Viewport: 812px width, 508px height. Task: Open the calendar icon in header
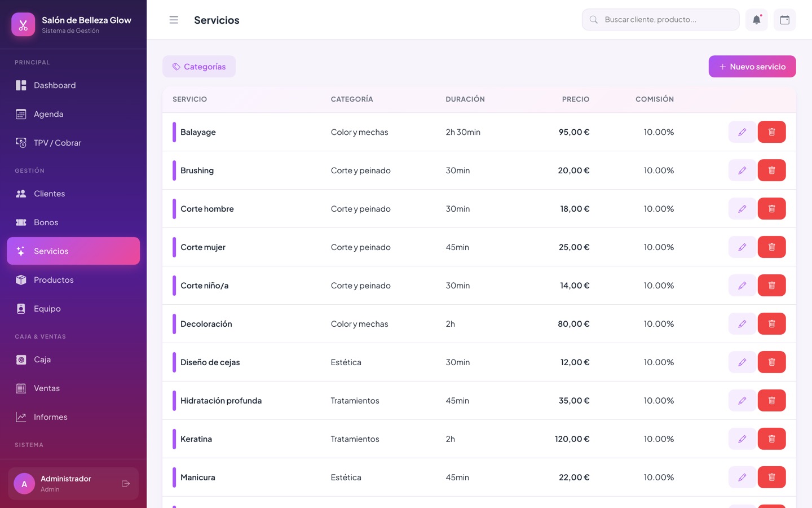pyautogui.click(x=784, y=20)
